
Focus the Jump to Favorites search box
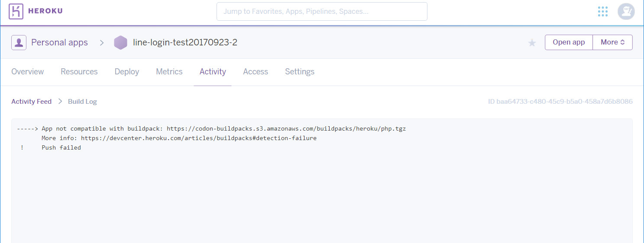coord(322,11)
